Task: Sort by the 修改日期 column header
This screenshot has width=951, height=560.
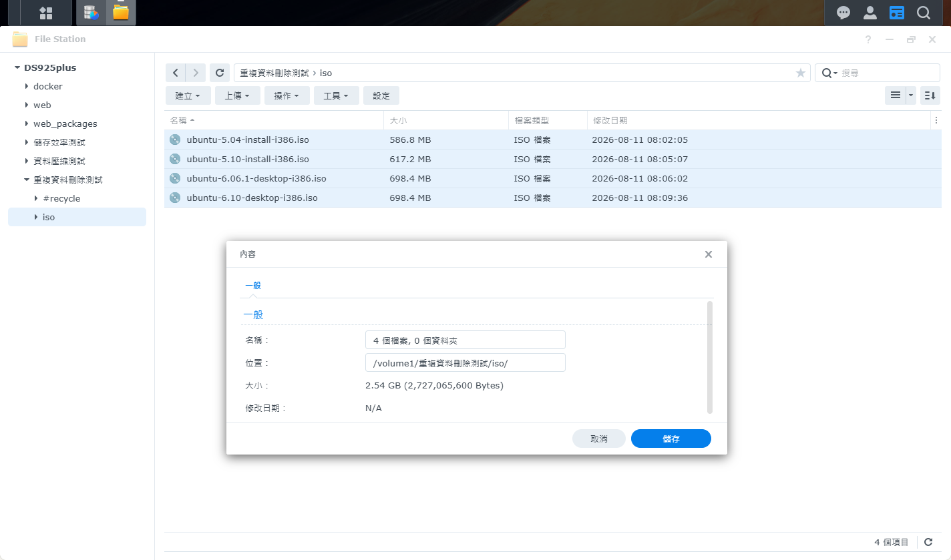Action: click(x=759, y=121)
